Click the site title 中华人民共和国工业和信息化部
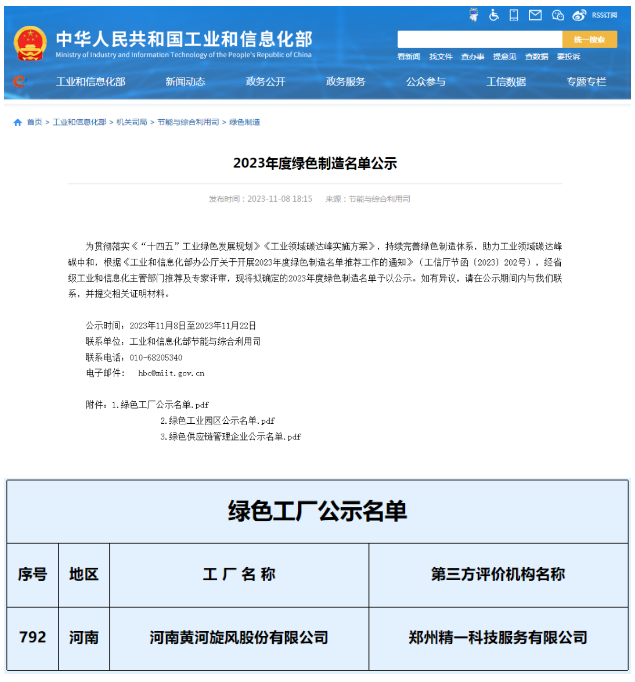 tap(184, 39)
